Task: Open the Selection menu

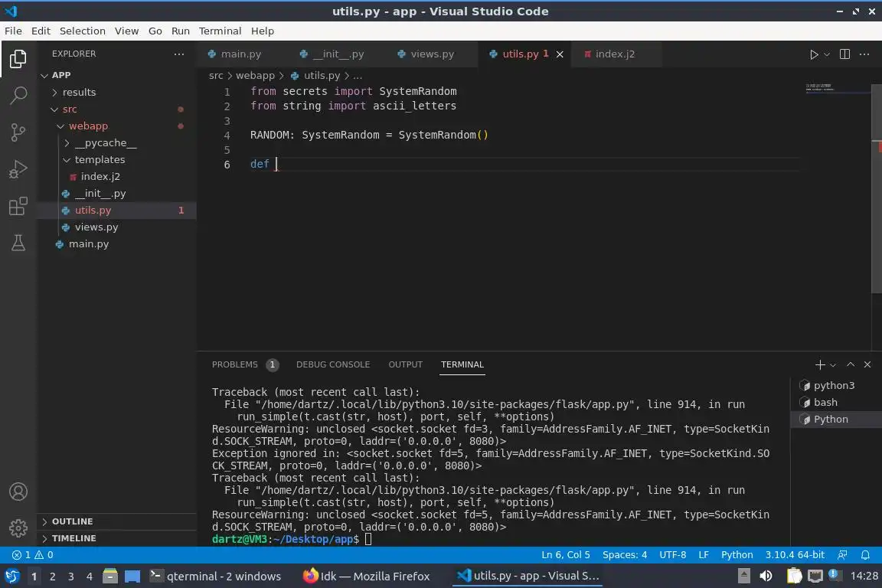Action: pyautogui.click(x=82, y=31)
